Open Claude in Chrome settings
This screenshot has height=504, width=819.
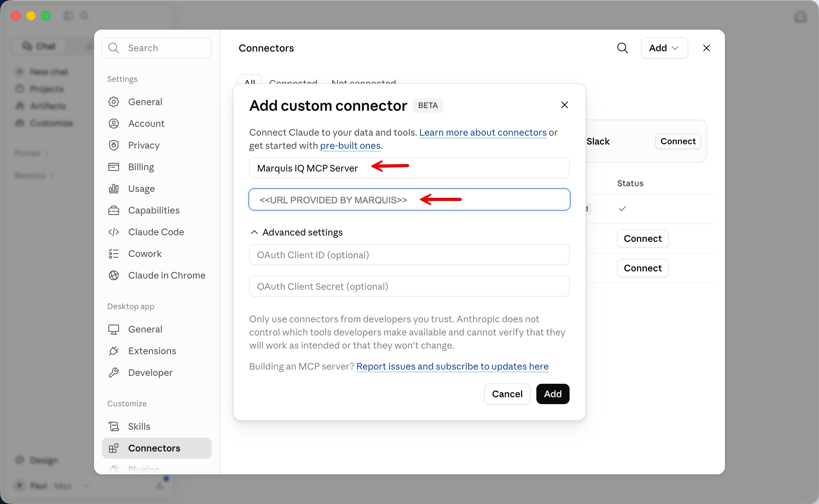pyautogui.click(x=157, y=275)
